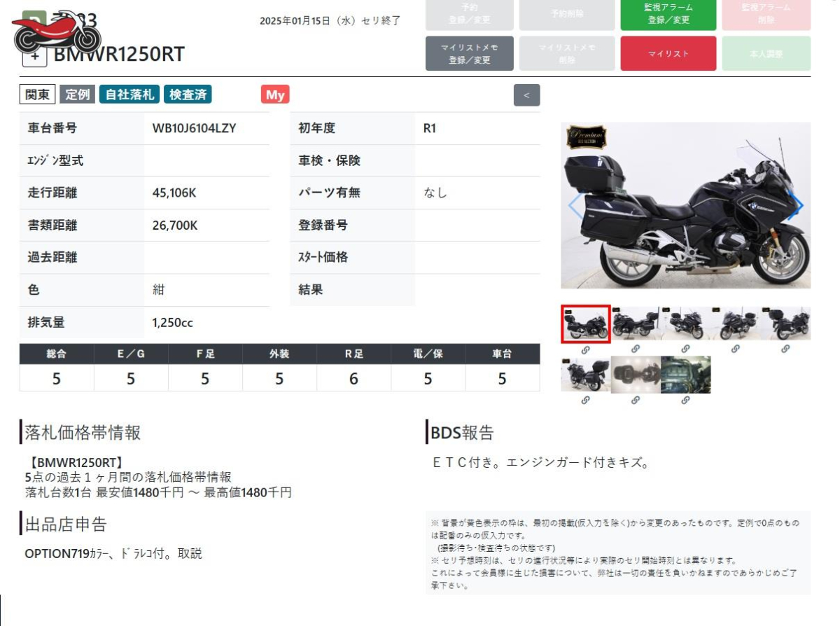Click the mileage value 45,106K
Image resolution: width=840 pixels, height=626 pixels.
175,193
